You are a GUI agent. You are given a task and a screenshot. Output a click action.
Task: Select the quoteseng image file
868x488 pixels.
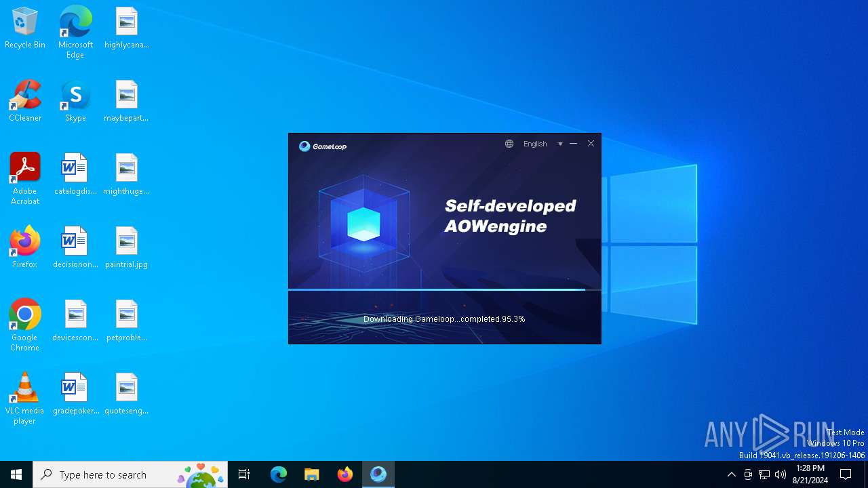127,394
